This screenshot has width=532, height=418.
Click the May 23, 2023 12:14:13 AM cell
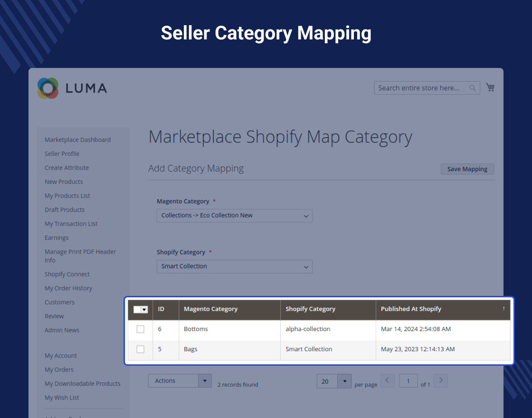(443, 350)
